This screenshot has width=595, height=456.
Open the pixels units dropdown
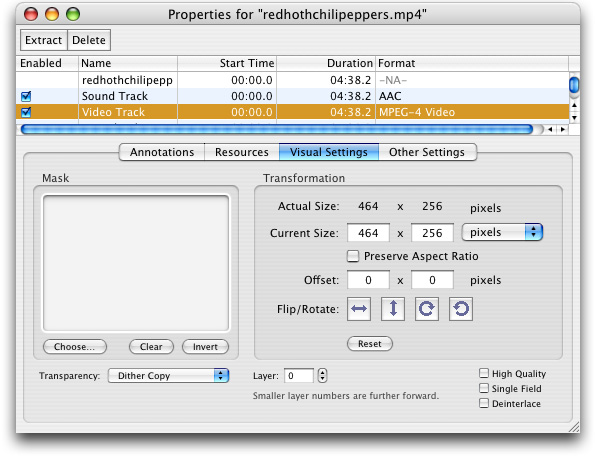coord(502,232)
